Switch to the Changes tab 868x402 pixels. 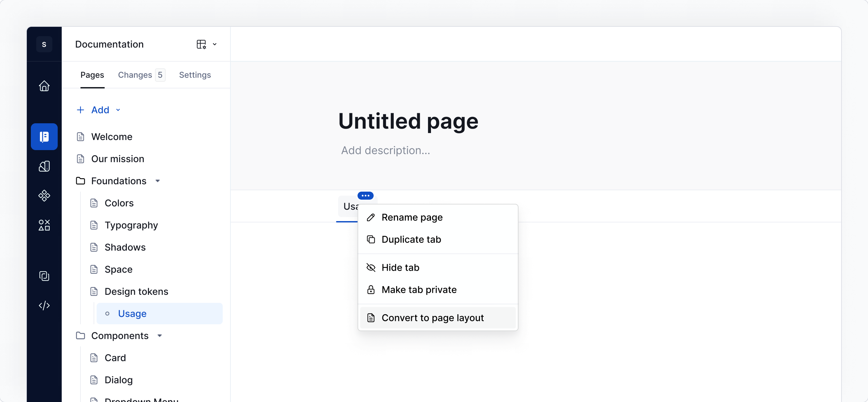[x=135, y=75]
